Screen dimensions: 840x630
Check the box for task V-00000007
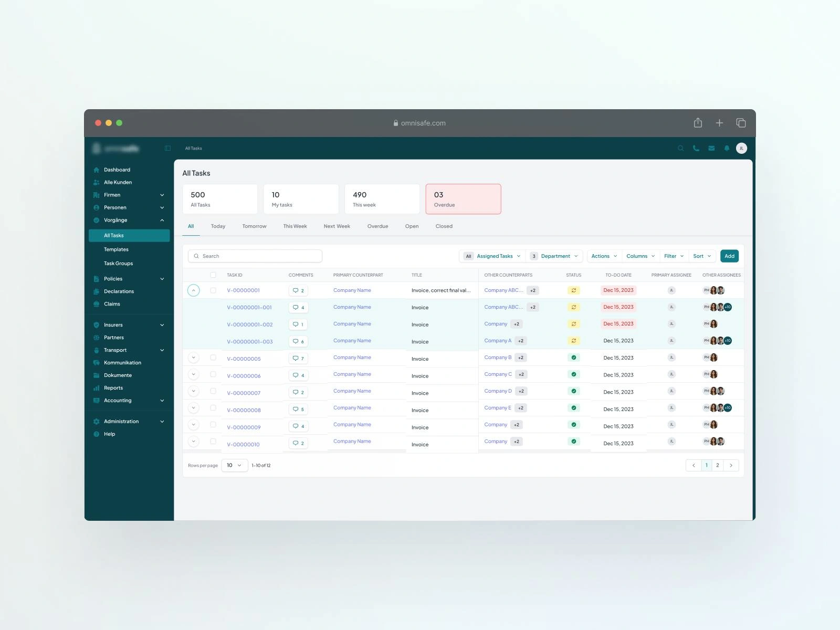(213, 391)
